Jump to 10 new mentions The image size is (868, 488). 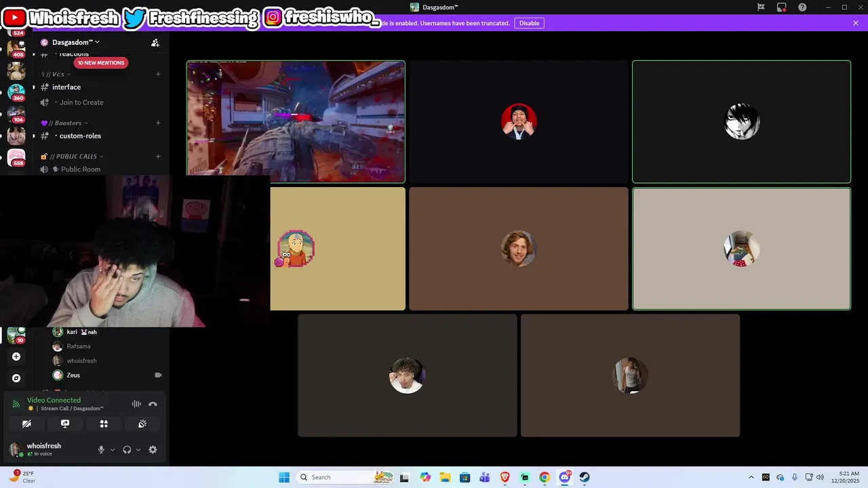100,63
